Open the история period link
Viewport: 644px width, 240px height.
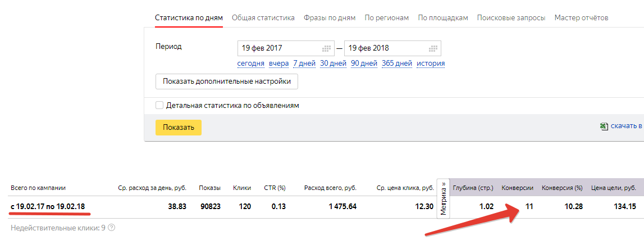431,64
